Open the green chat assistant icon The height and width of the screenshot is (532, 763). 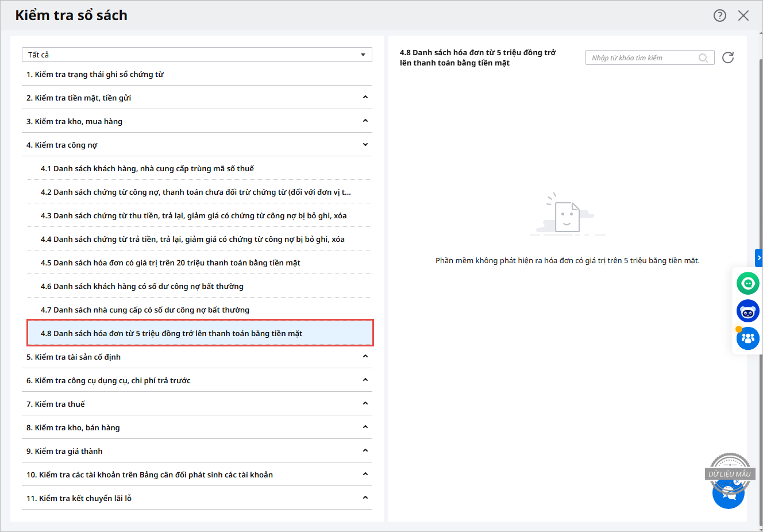point(747,283)
